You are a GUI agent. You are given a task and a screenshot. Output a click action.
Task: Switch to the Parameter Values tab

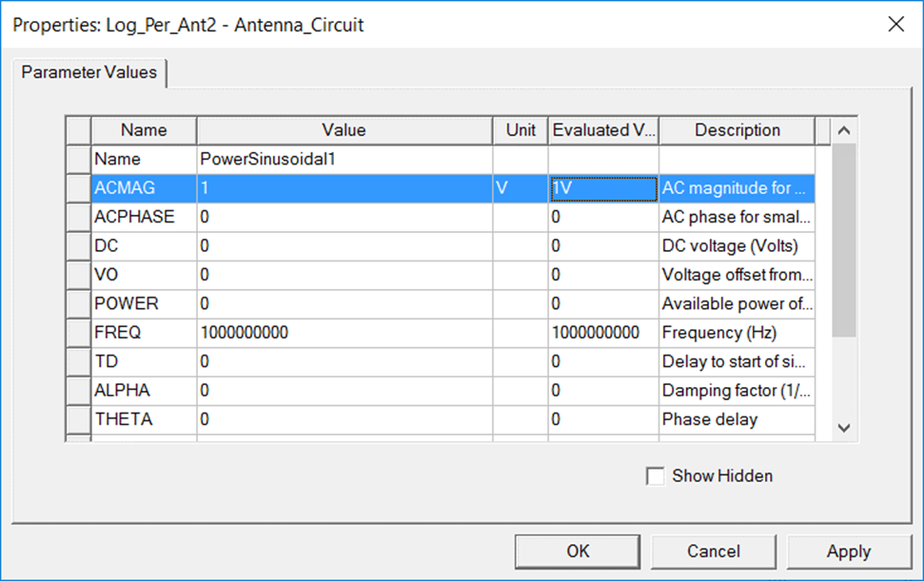[x=88, y=72]
